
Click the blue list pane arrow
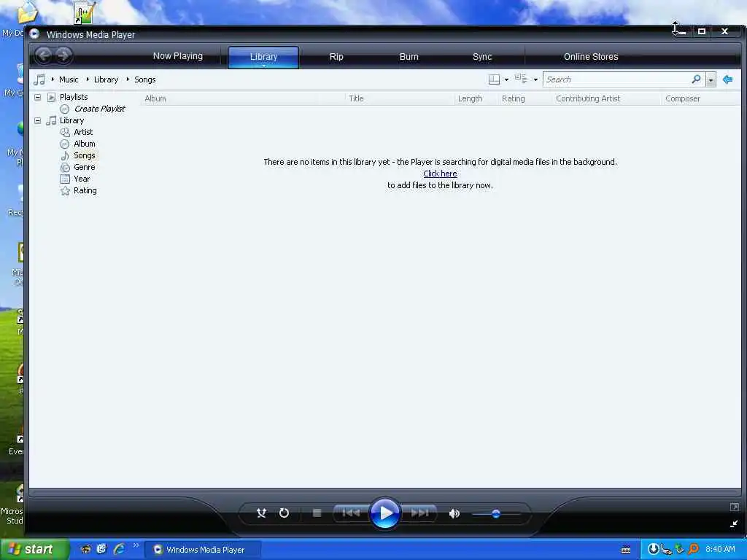pyautogui.click(x=727, y=79)
